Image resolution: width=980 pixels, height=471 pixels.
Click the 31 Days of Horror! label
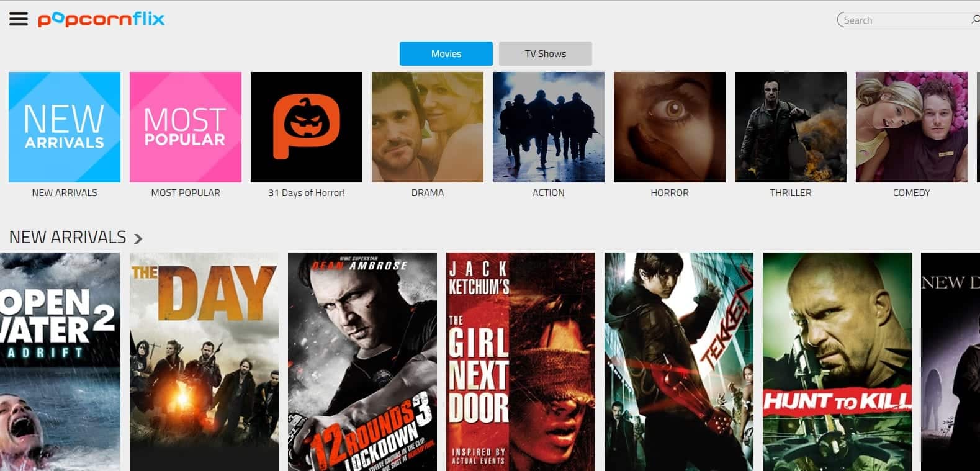point(307,193)
